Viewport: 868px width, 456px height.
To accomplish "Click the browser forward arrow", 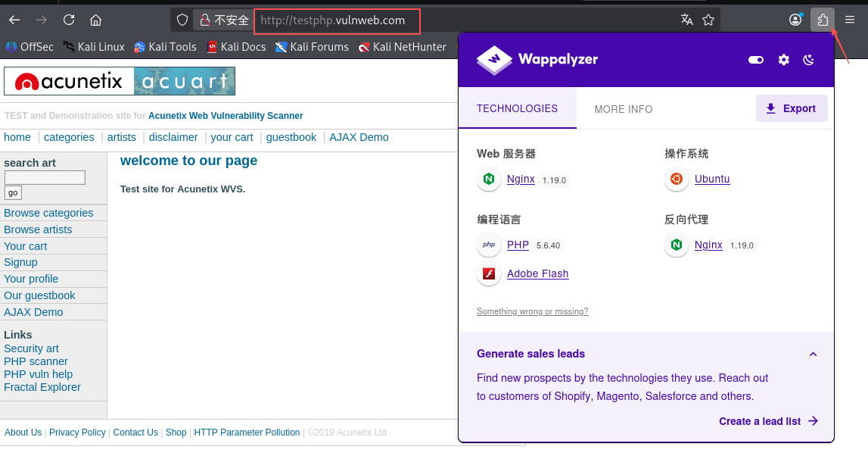I will pyautogui.click(x=42, y=20).
